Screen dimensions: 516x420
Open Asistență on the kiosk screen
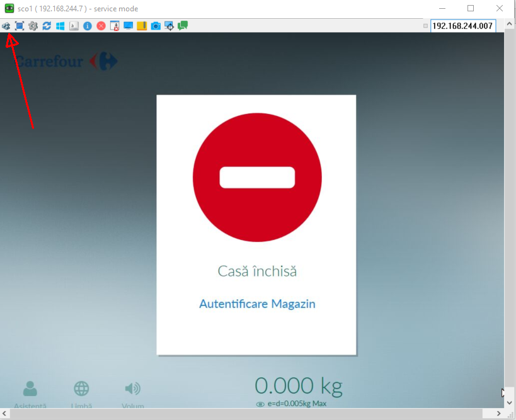coord(30,394)
